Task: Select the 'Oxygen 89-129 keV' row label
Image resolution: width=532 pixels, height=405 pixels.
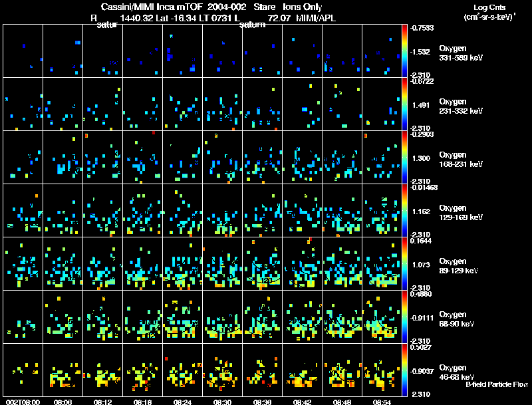Action: (x=459, y=266)
